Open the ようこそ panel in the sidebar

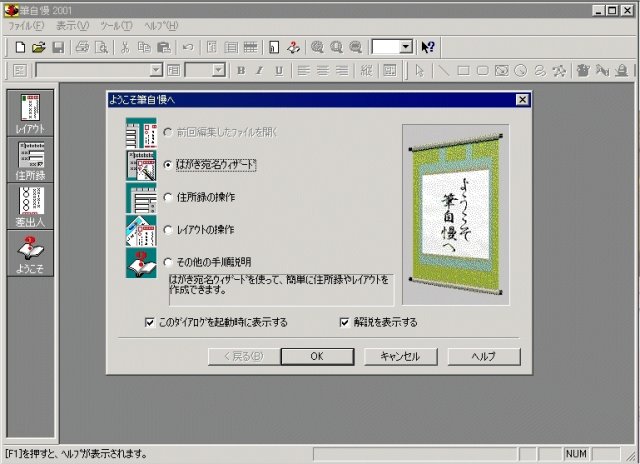click(x=30, y=253)
